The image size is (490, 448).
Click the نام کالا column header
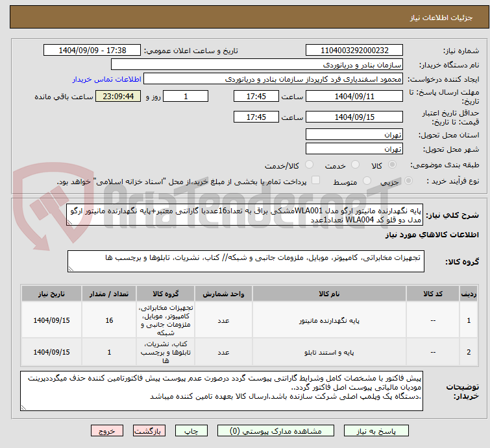329,294
